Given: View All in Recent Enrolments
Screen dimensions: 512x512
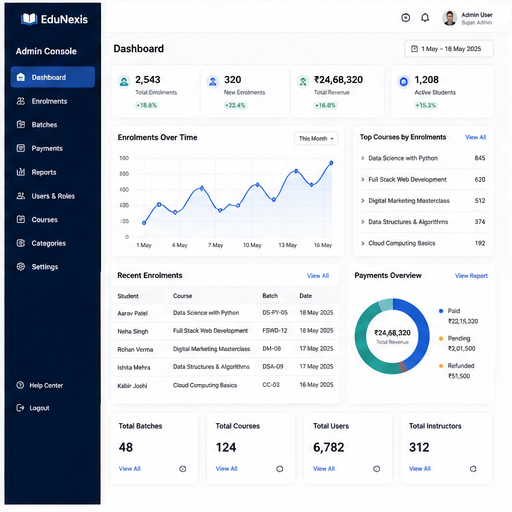Looking at the screenshot, I should (x=318, y=276).
